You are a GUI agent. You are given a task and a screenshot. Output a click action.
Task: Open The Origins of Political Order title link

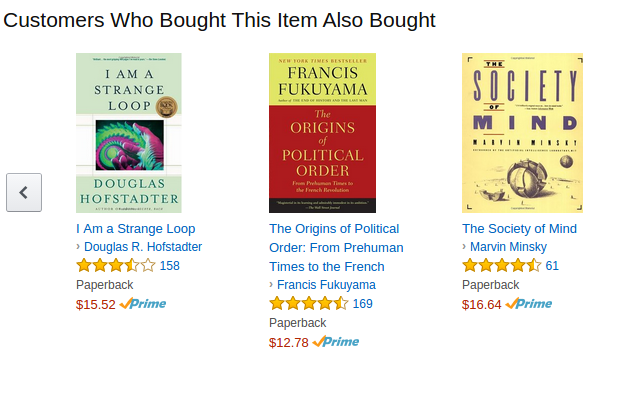336,247
